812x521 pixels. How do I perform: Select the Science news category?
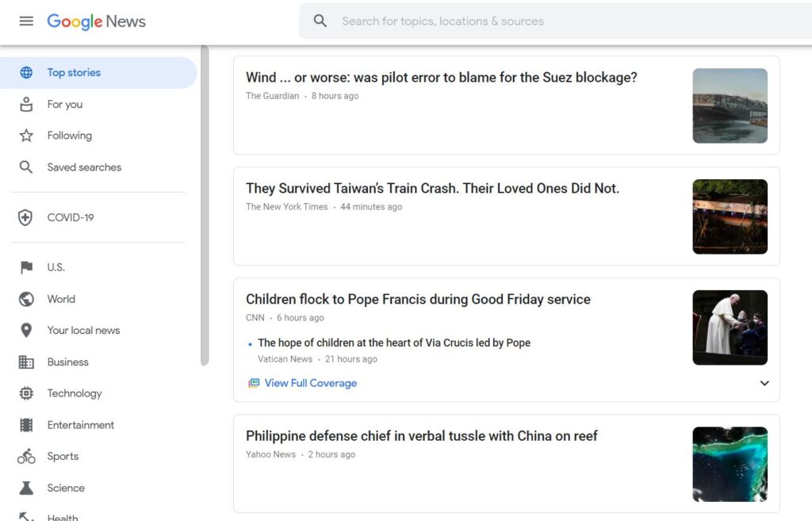(x=66, y=488)
